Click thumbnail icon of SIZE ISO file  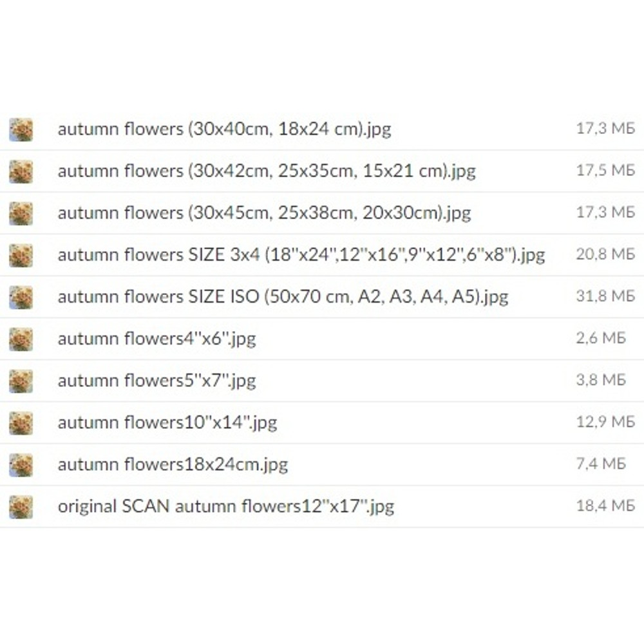(x=21, y=297)
